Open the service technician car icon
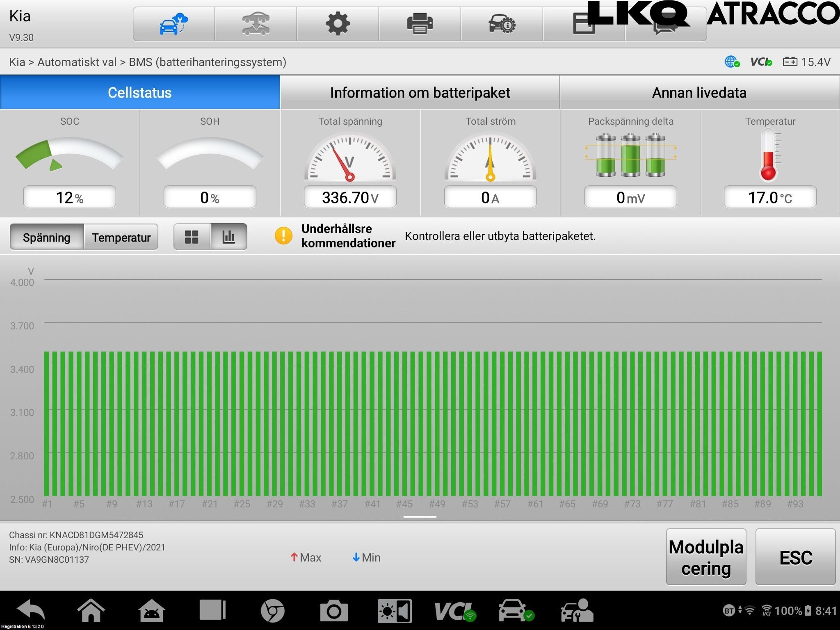 coord(577,610)
